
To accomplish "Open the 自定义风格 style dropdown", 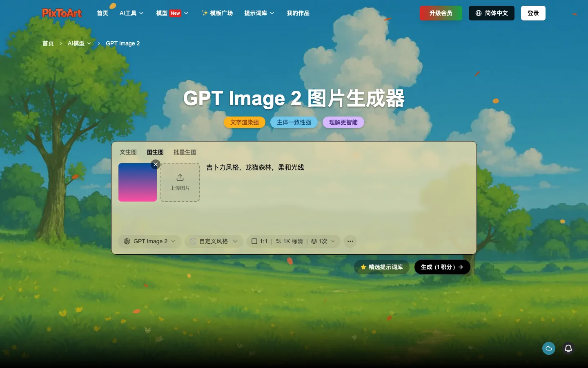I will [x=214, y=241].
